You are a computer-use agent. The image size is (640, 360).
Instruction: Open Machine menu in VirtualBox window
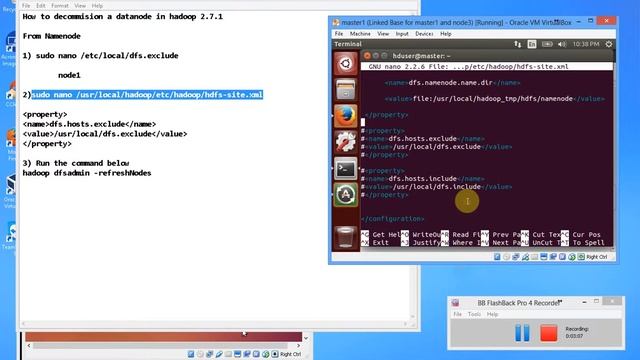(x=360, y=34)
